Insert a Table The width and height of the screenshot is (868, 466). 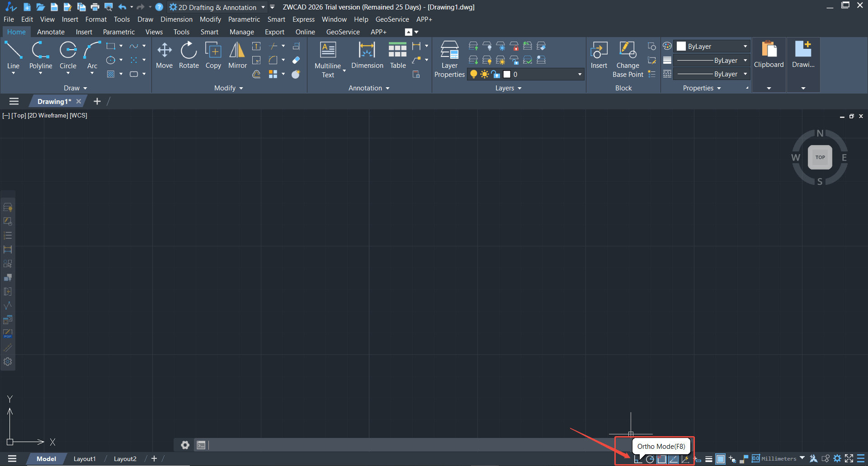[x=398, y=55]
